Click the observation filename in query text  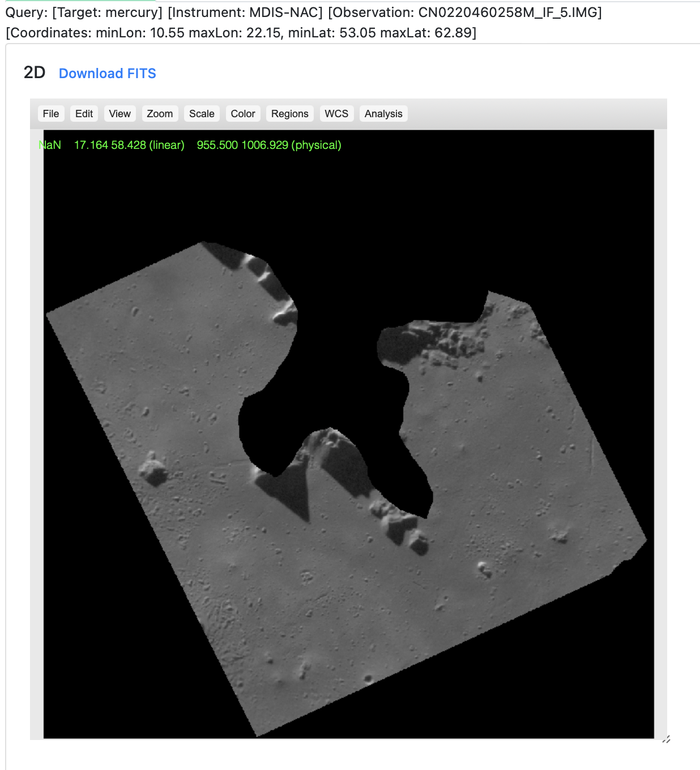[x=510, y=12]
